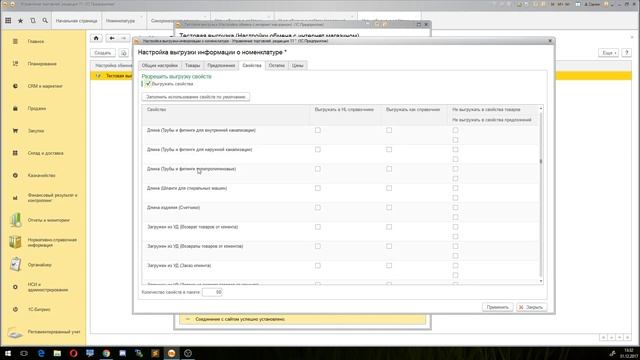The height and width of the screenshot is (360, 640).
Task: Open Нормативно-справочная информация icon
Action: point(15,242)
